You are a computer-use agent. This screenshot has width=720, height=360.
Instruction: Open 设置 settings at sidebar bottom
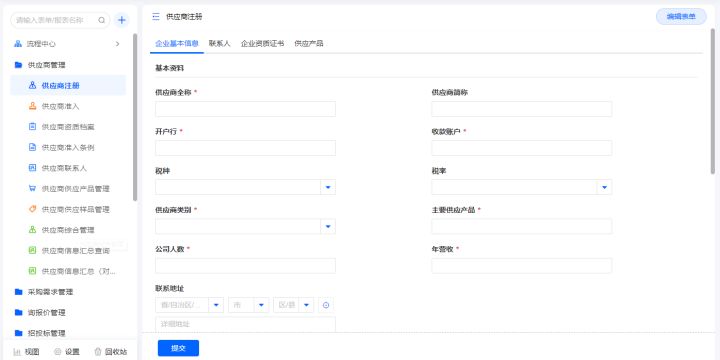tap(67, 352)
